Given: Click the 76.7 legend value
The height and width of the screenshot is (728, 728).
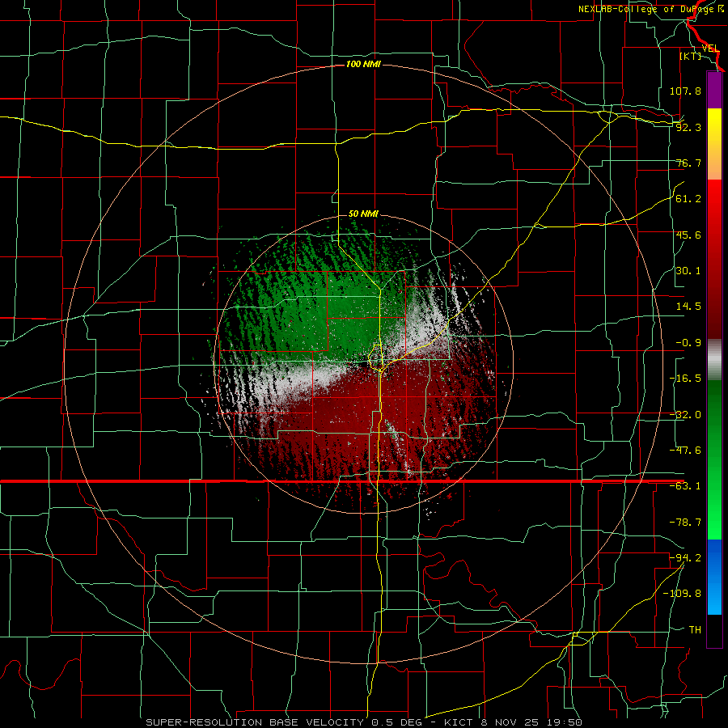Looking at the screenshot, I should 688,163.
